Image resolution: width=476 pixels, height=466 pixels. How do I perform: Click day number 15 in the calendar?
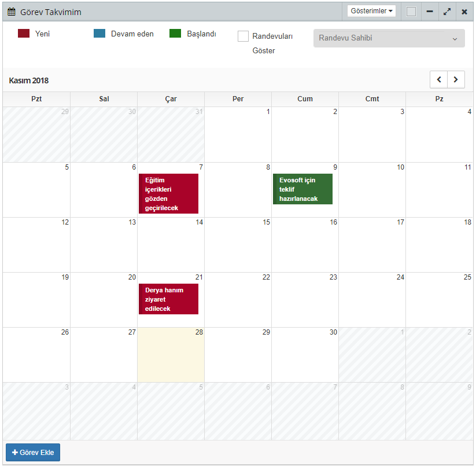tap(266, 222)
